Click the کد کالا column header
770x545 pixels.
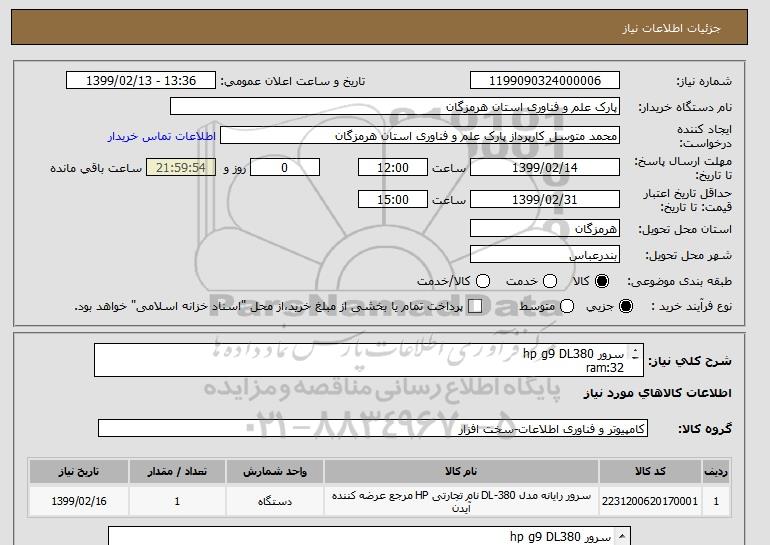click(650, 471)
